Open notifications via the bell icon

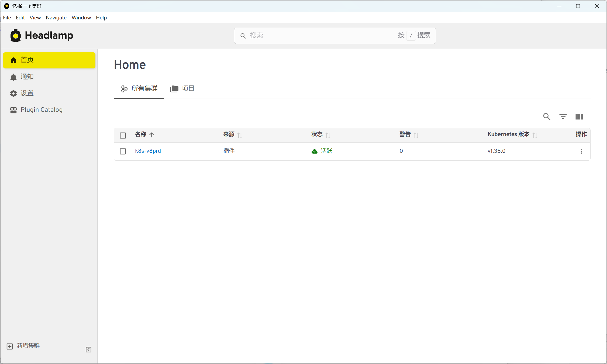tap(13, 77)
